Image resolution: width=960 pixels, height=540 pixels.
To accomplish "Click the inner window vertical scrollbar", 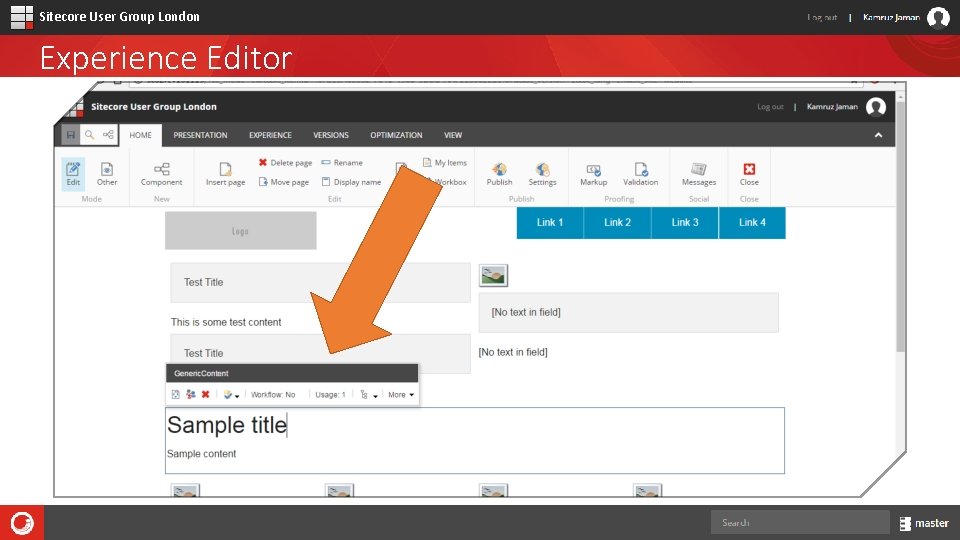I will pos(900,227).
